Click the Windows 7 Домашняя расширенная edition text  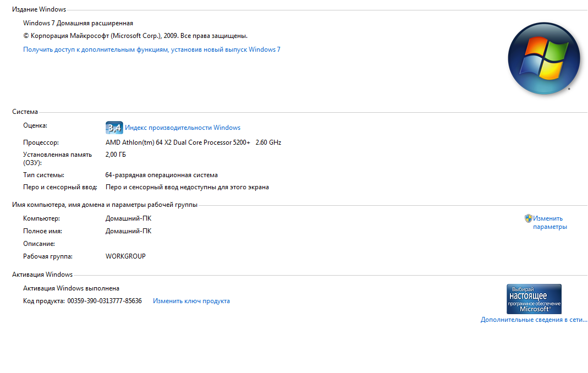pos(78,23)
